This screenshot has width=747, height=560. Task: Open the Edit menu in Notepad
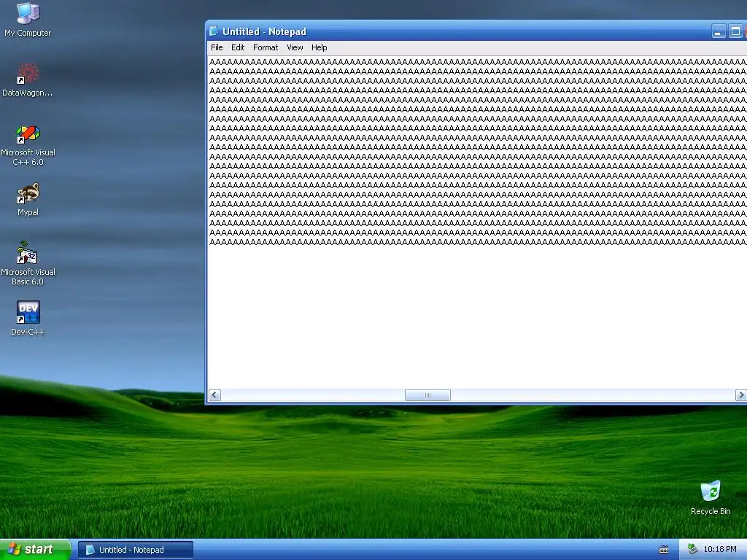click(x=238, y=47)
